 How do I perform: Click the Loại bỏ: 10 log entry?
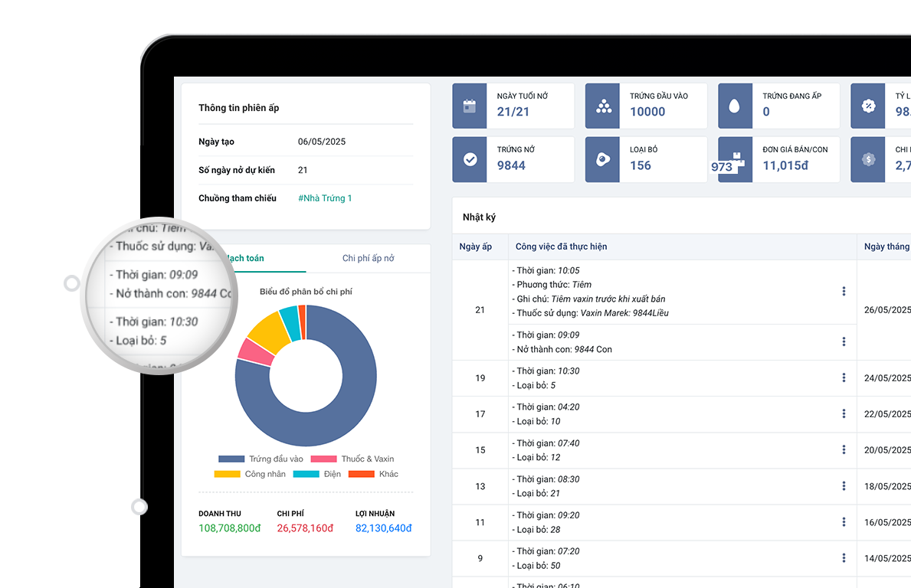pos(536,421)
